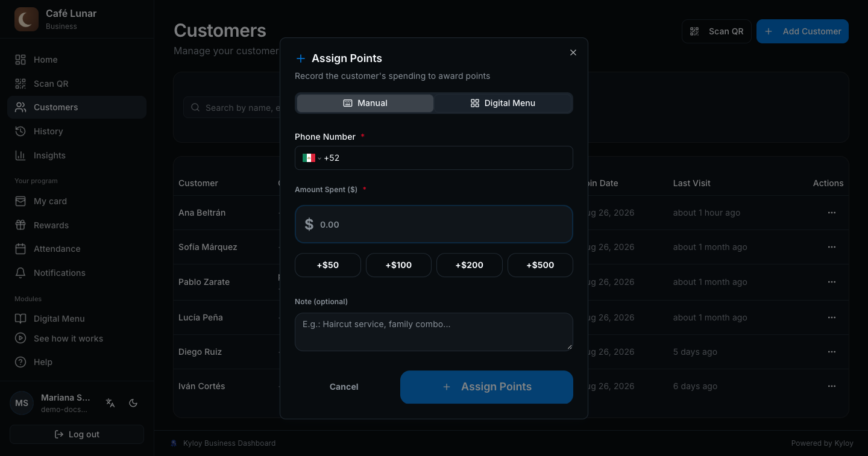
Task: Click the Attendance calendar icon
Action: click(x=20, y=249)
